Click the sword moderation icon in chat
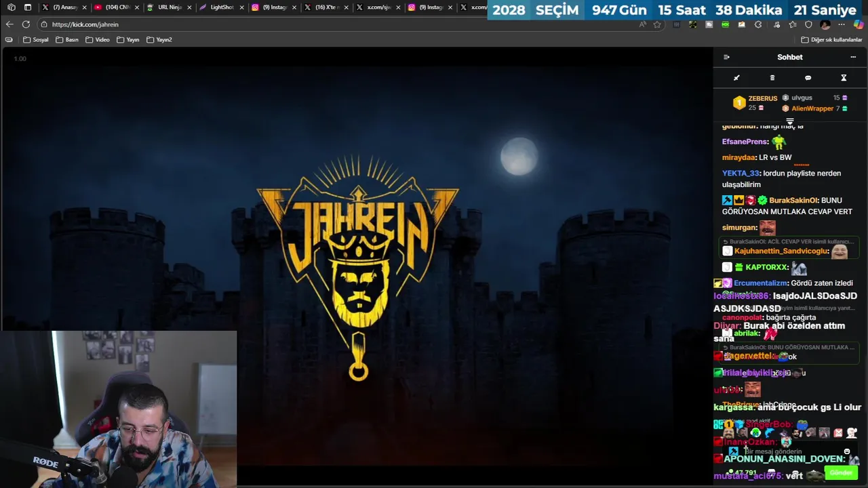The height and width of the screenshot is (488, 868). (736, 78)
